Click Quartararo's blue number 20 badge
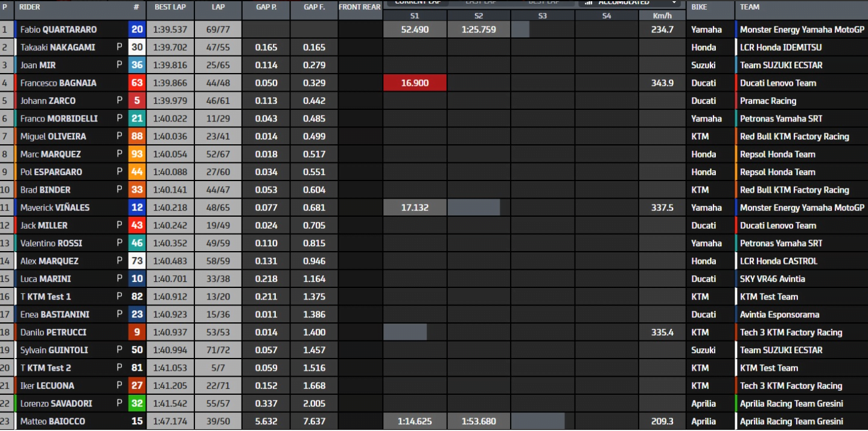Viewport: 868px width, 431px height. click(x=136, y=30)
